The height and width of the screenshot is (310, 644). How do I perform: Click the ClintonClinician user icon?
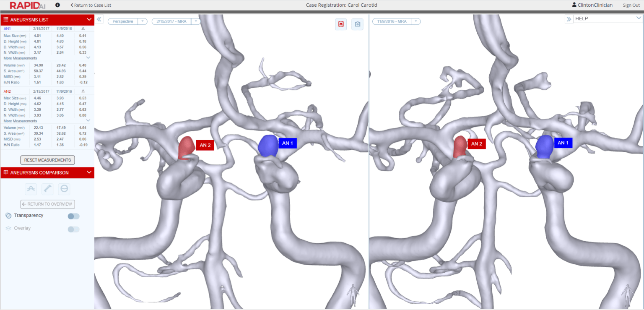tap(573, 5)
